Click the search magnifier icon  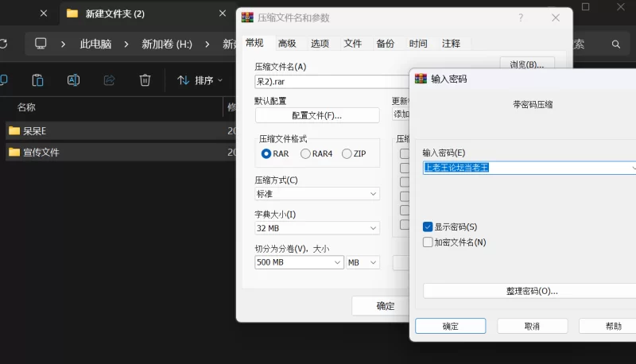pyautogui.click(x=615, y=45)
